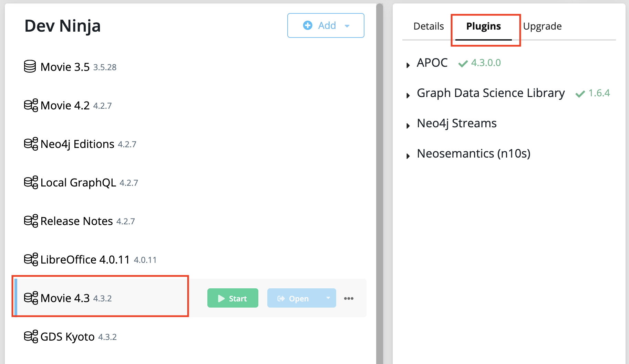Click the Movie 4.2 database icon

pyautogui.click(x=31, y=105)
